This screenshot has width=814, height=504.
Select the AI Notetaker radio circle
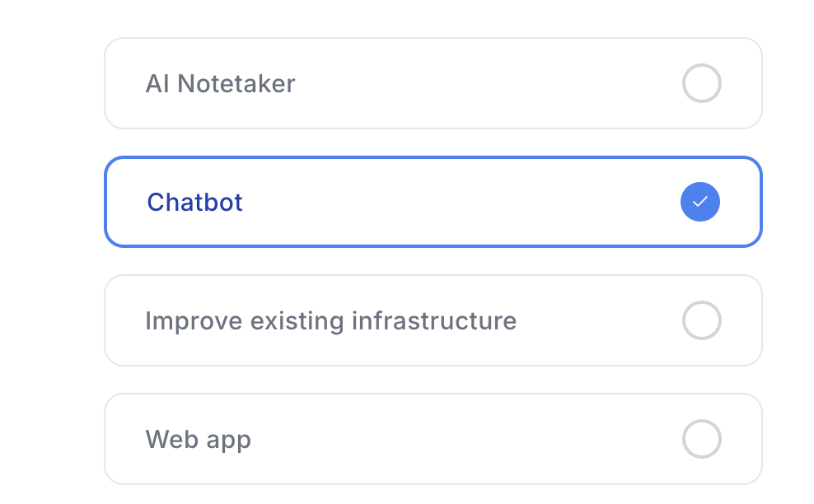(x=701, y=83)
